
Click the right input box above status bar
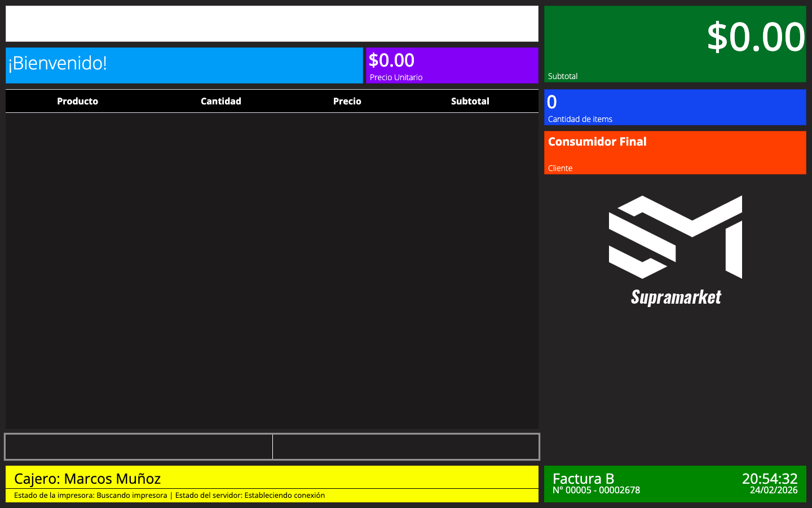click(x=406, y=446)
